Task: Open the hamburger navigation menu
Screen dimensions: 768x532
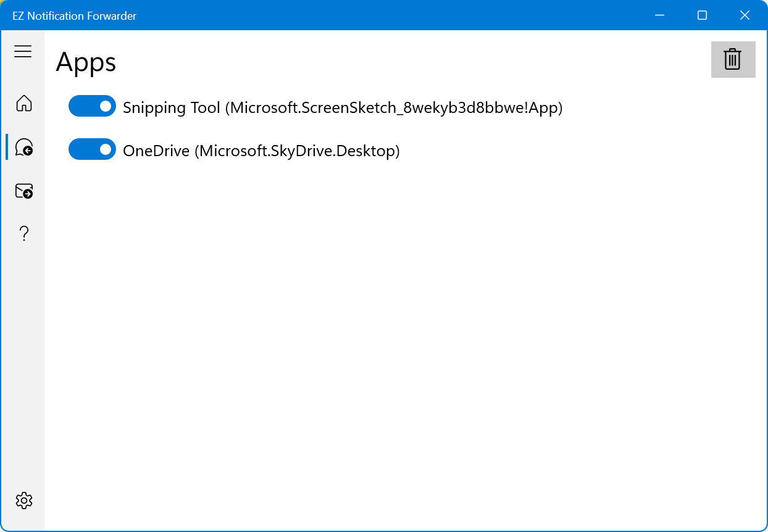Action: 23,51
